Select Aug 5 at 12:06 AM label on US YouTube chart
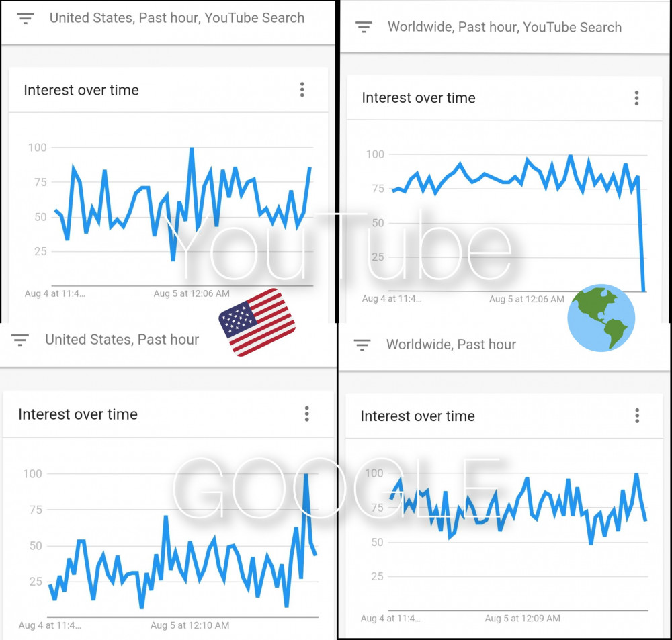The width and height of the screenshot is (672, 640). pos(192,293)
